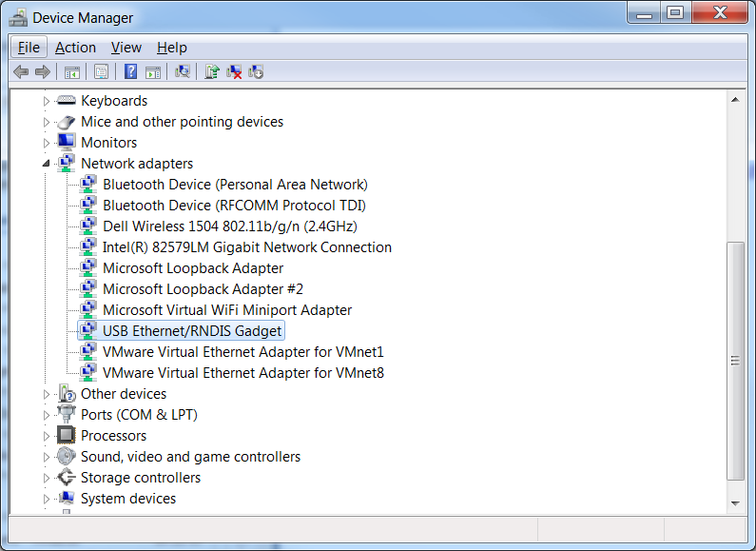Select Intel(R) 82579LM Gigabit Network Connection
This screenshot has width=756, height=551.
click(247, 247)
